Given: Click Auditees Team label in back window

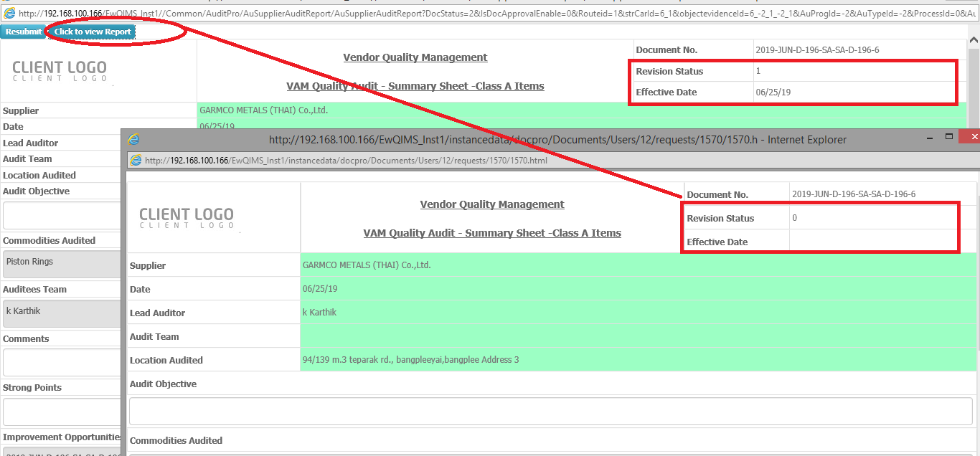Looking at the screenshot, I should tap(34, 289).
